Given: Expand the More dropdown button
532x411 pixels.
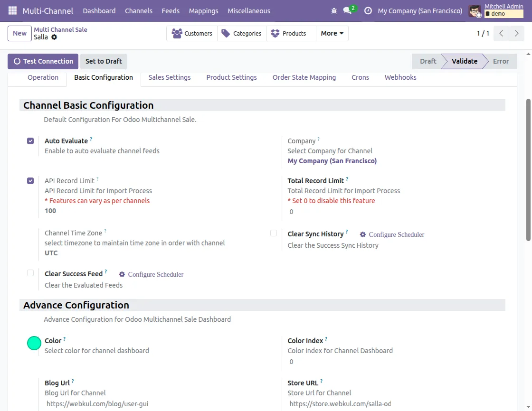Looking at the screenshot, I should (x=332, y=33).
